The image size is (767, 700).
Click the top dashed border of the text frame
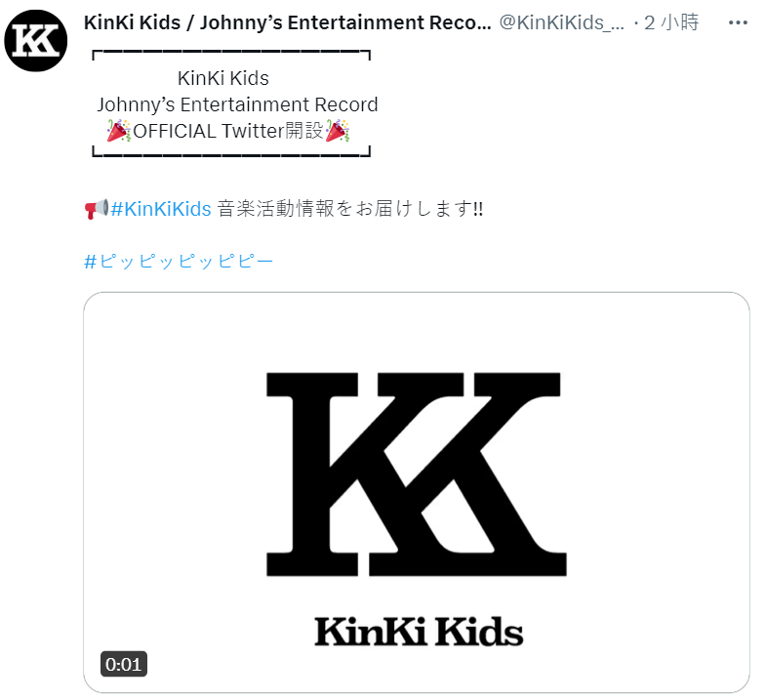(231, 52)
